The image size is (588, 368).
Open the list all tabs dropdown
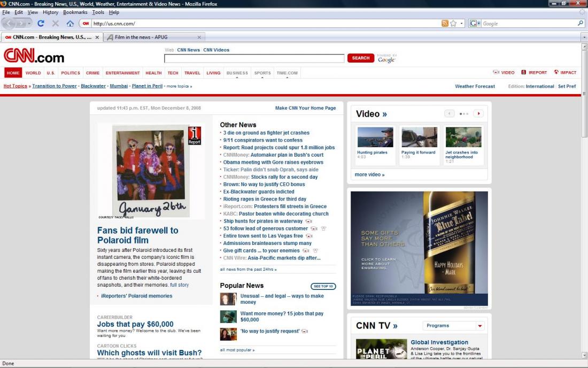tap(584, 37)
